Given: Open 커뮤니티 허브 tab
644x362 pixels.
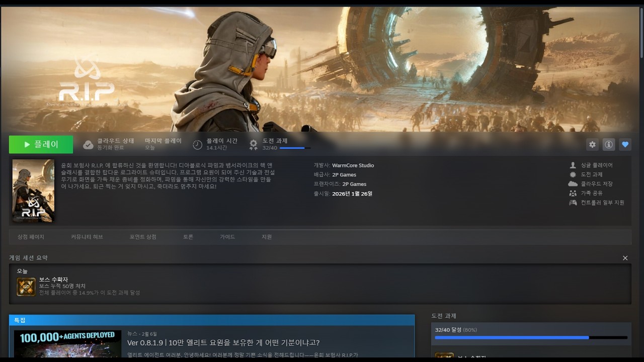Looking at the screenshot, I should pos(87,237).
